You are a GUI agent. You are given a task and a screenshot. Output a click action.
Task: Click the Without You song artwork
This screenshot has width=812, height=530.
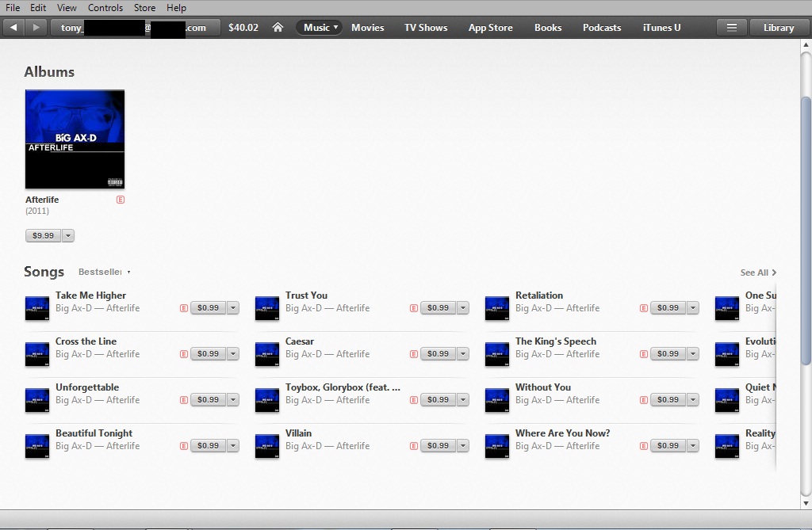click(497, 400)
